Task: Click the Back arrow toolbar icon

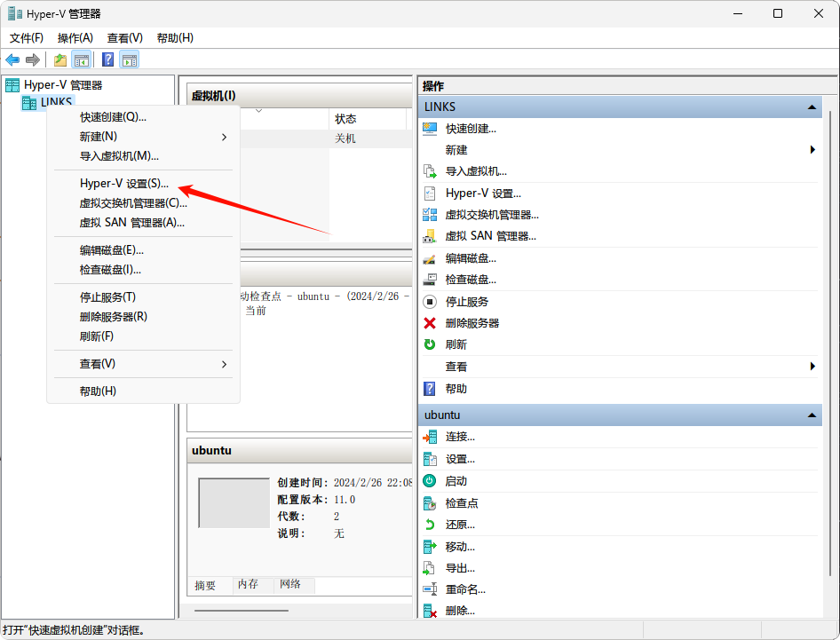Action: [x=12, y=59]
